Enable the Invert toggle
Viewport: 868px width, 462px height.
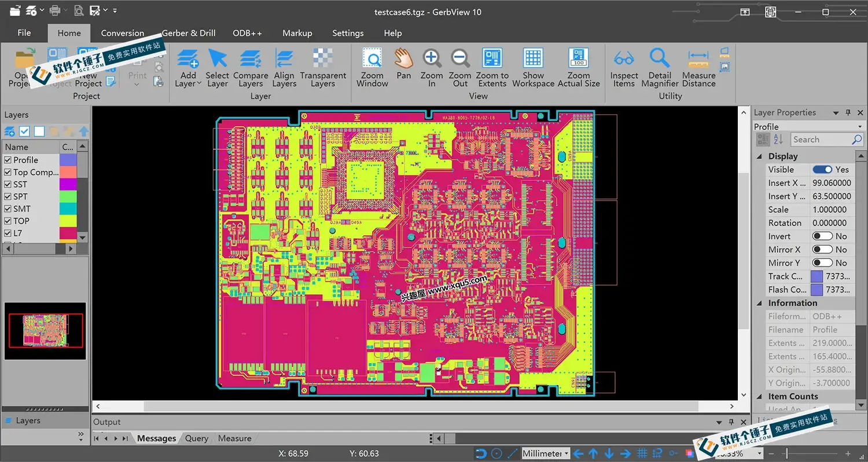pyautogui.click(x=822, y=236)
